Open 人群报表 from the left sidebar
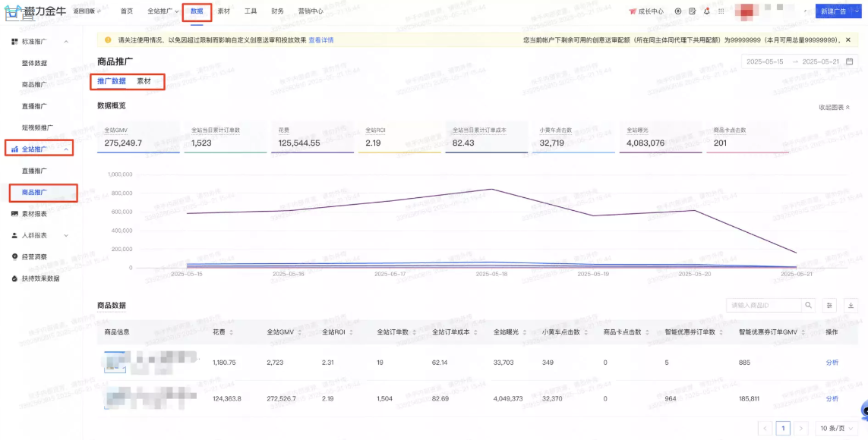Screen dimensions: 868x440 point(34,236)
